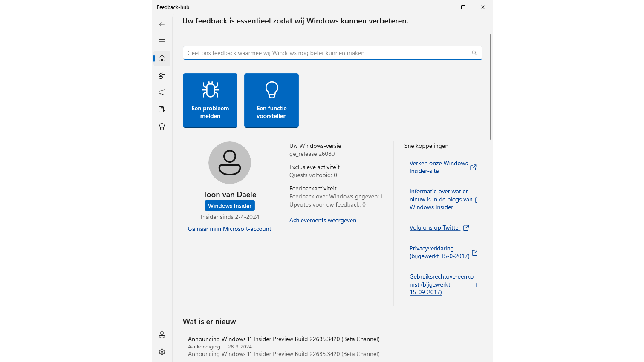The image size is (644, 362).
Task: Maximize the Feedback-hub window
Action: [463, 7]
